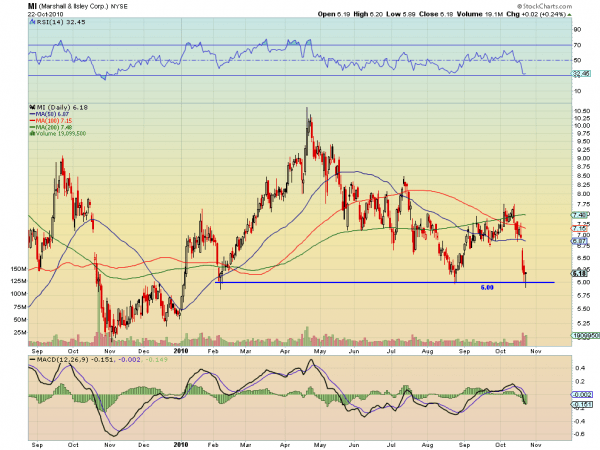The image size is (600, 450).
Task: Click the 6.18 black last-price tag on right axis
Action: click(580, 273)
